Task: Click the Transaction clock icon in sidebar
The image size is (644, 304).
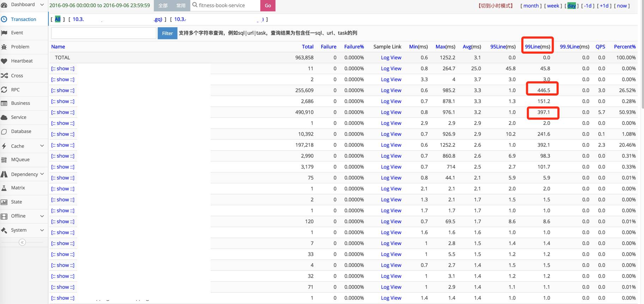Action: click(4, 19)
